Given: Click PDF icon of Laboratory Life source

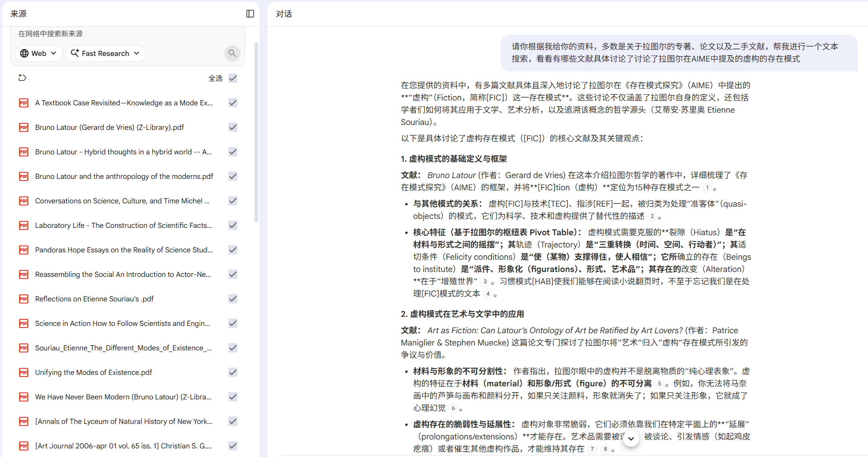Looking at the screenshot, I should [24, 225].
